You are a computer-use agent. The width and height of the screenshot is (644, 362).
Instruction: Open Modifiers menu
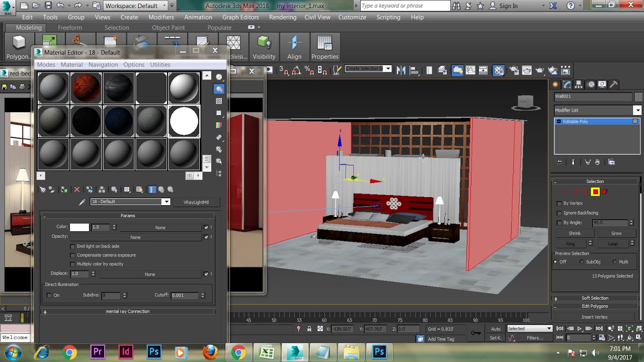pyautogui.click(x=161, y=17)
